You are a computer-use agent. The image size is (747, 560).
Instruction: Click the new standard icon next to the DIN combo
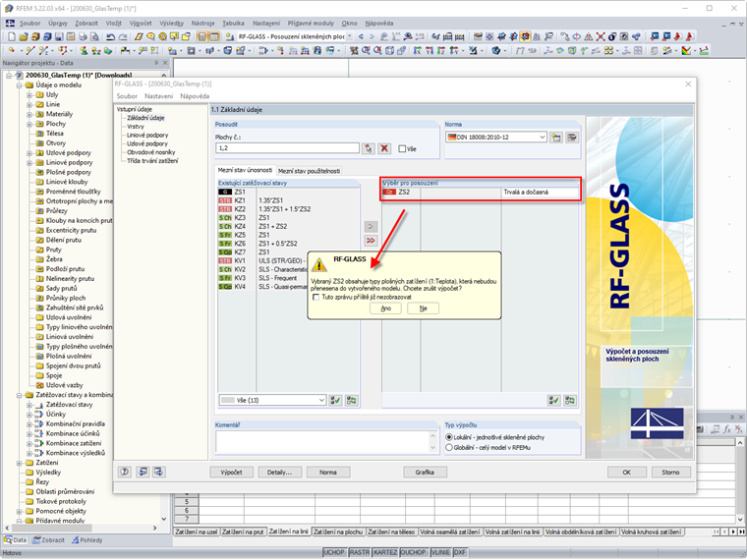point(556,138)
